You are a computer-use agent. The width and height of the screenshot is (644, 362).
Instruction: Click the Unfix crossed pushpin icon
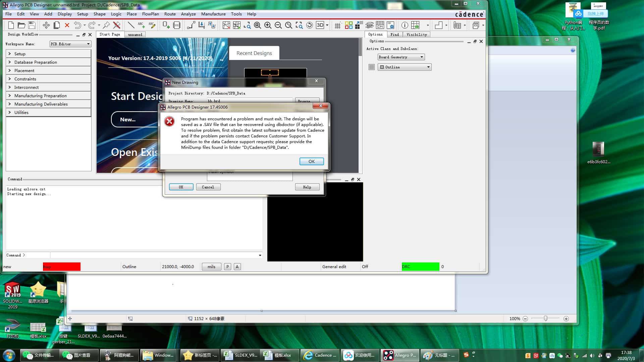117,25
